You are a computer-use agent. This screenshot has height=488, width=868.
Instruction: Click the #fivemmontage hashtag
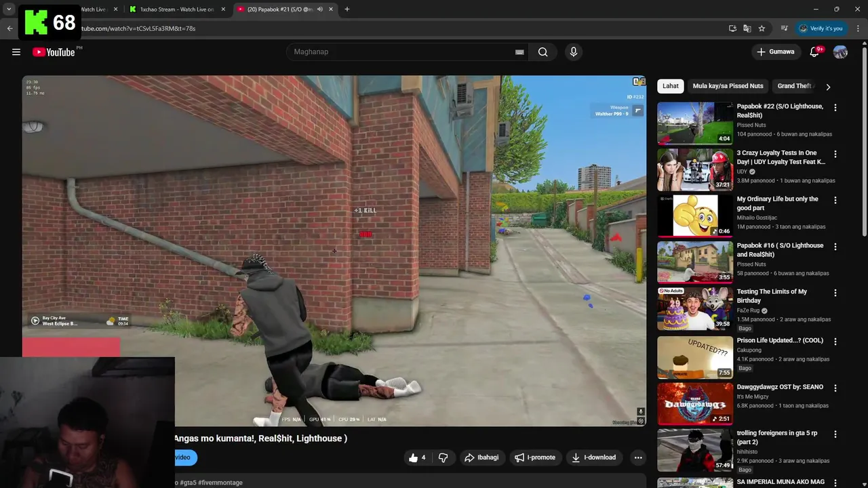[x=220, y=483]
